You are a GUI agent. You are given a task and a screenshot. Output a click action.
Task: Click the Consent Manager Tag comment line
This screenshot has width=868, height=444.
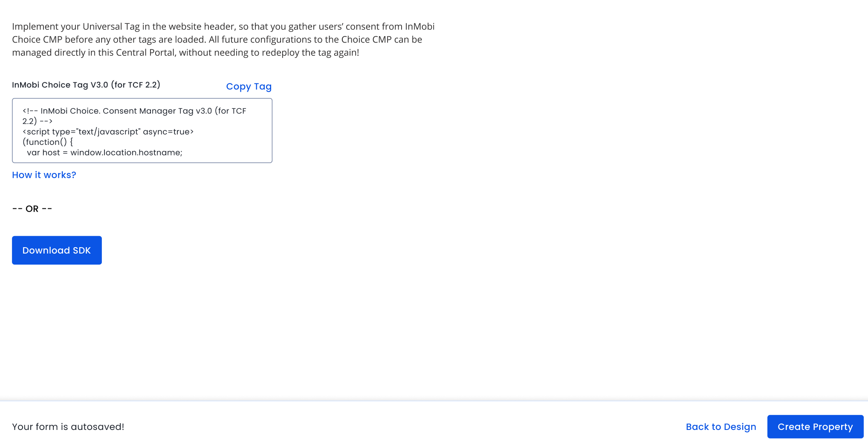(134, 111)
